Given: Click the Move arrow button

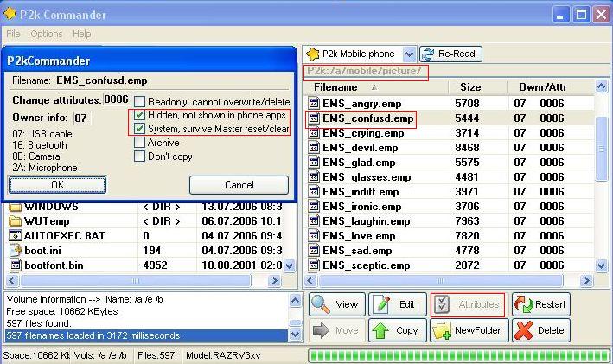Looking at the screenshot, I should pos(337,330).
